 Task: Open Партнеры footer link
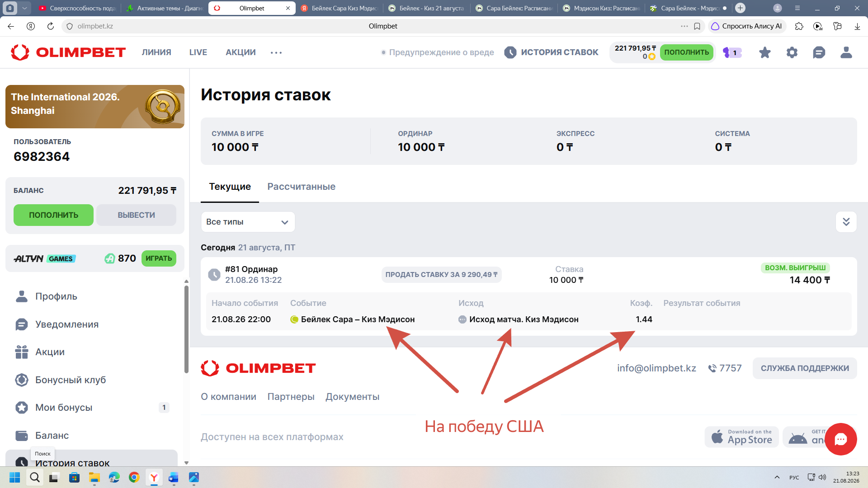tap(291, 397)
